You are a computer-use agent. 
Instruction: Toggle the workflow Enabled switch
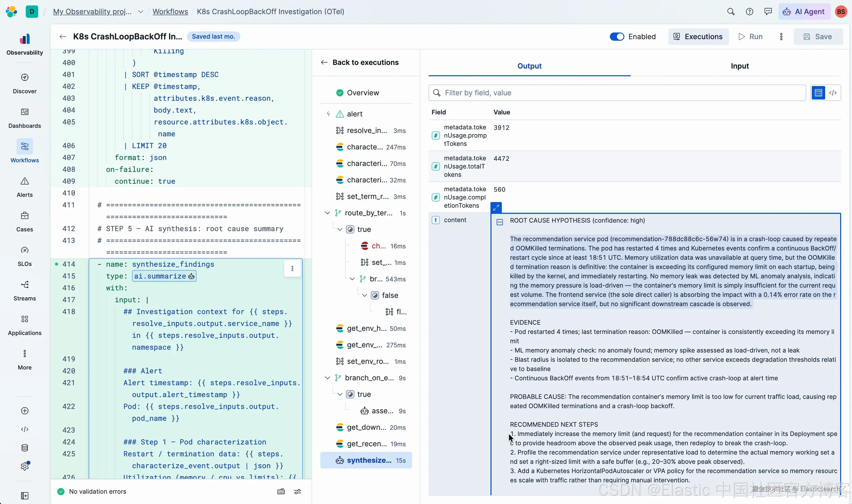point(617,37)
